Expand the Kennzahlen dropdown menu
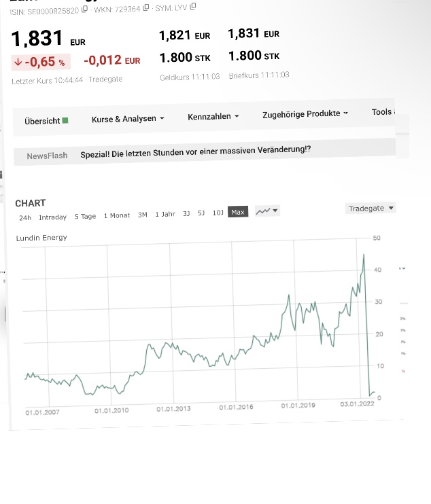Screen dimensions: 431x504 point(213,116)
